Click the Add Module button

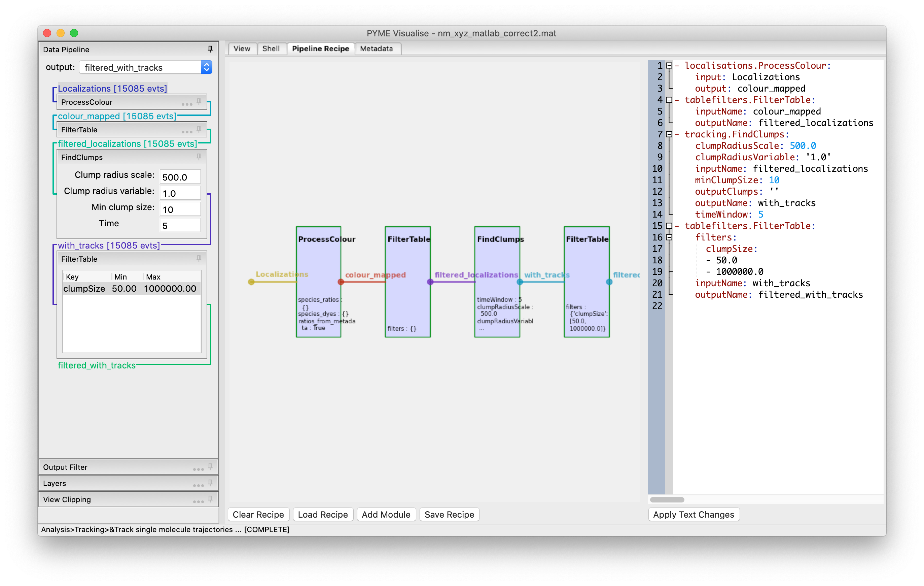386,515
